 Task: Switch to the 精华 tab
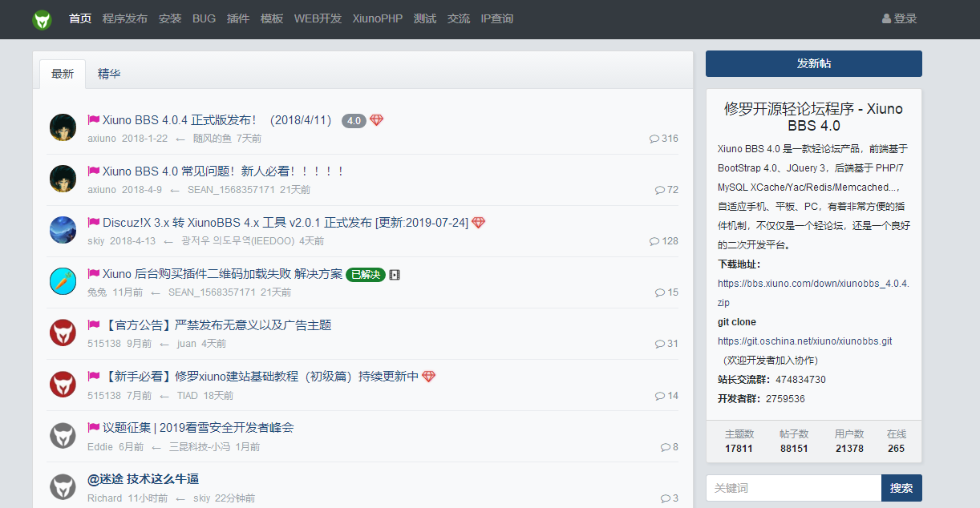pos(109,74)
